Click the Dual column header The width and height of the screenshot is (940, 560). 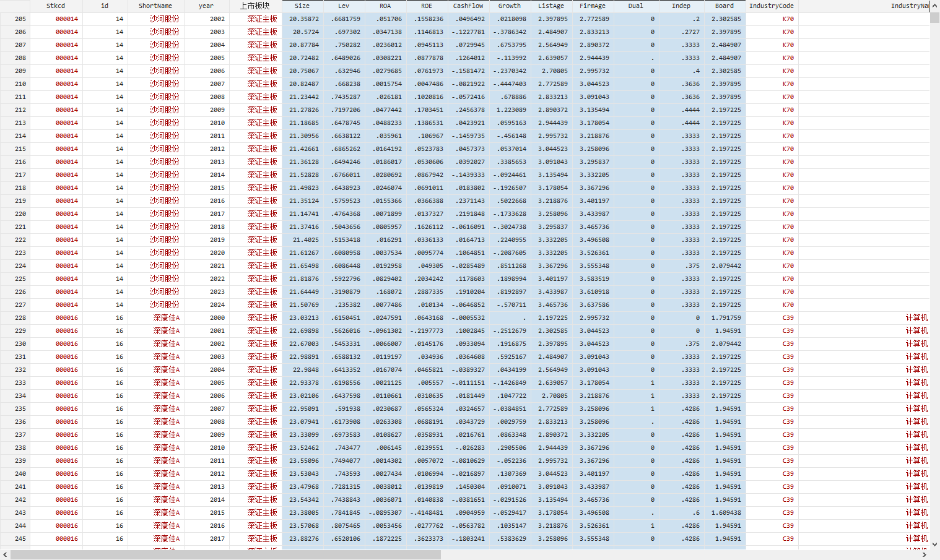coord(636,6)
